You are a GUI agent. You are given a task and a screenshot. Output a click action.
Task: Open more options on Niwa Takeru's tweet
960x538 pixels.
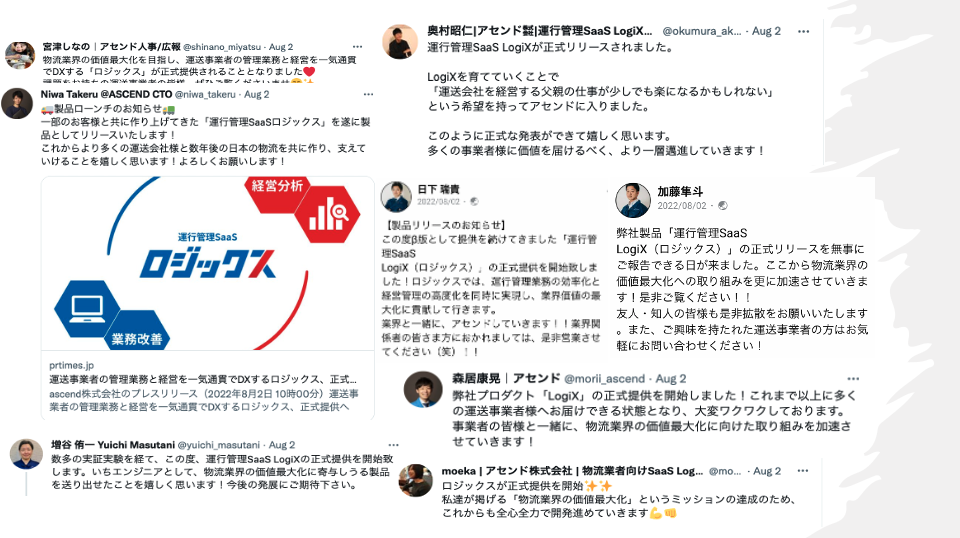[x=368, y=94]
